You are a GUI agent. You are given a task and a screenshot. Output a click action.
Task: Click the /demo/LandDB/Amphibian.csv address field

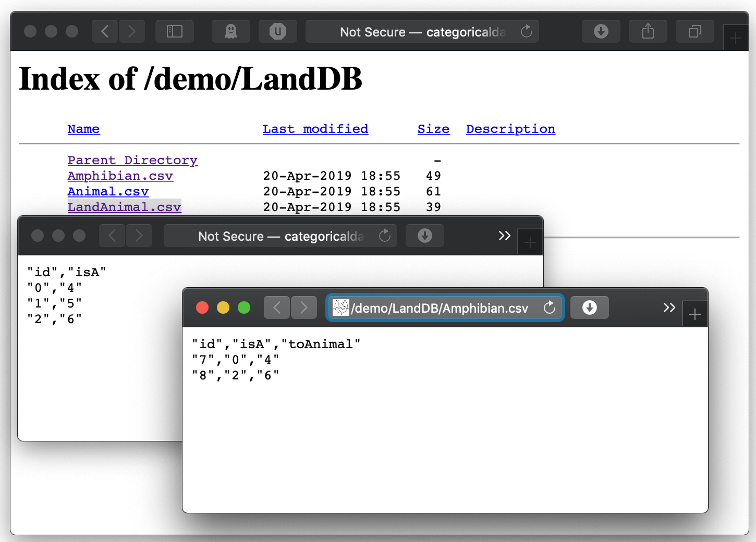tap(439, 308)
